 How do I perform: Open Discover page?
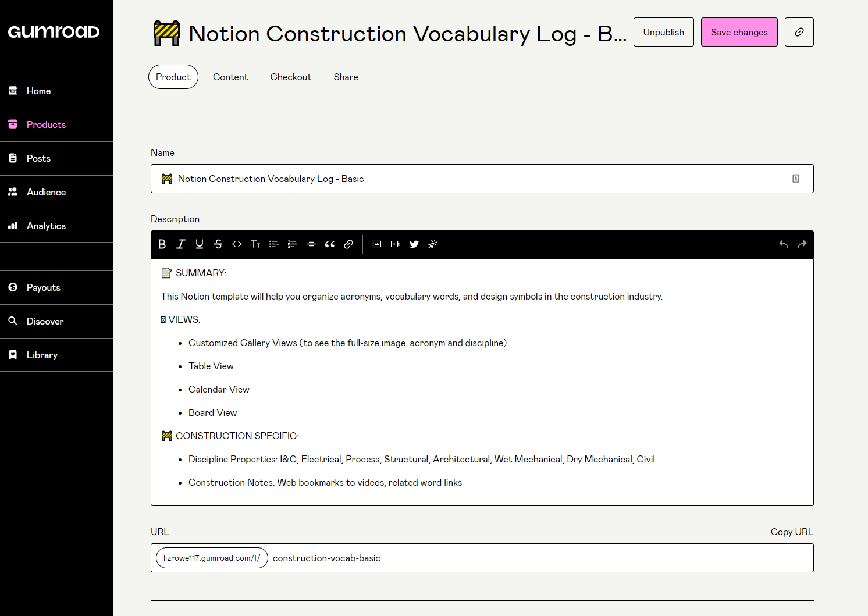[56, 322]
